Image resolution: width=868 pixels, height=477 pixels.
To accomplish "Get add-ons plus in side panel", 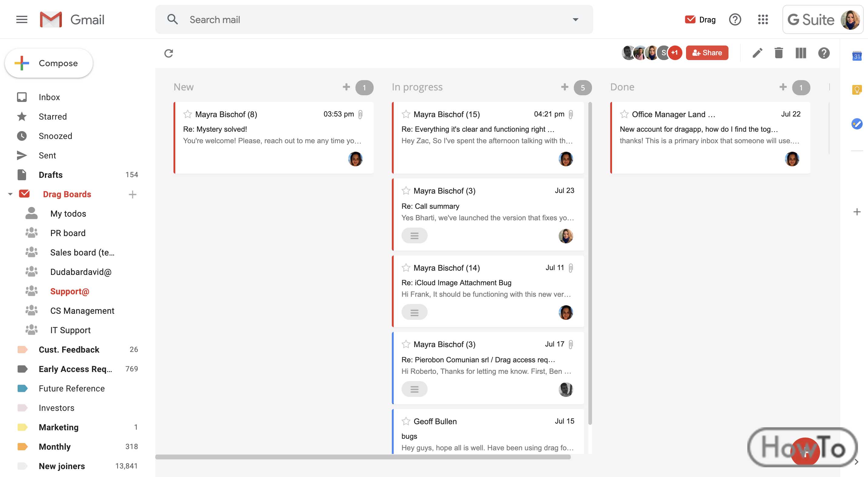I will click(x=857, y=212).
